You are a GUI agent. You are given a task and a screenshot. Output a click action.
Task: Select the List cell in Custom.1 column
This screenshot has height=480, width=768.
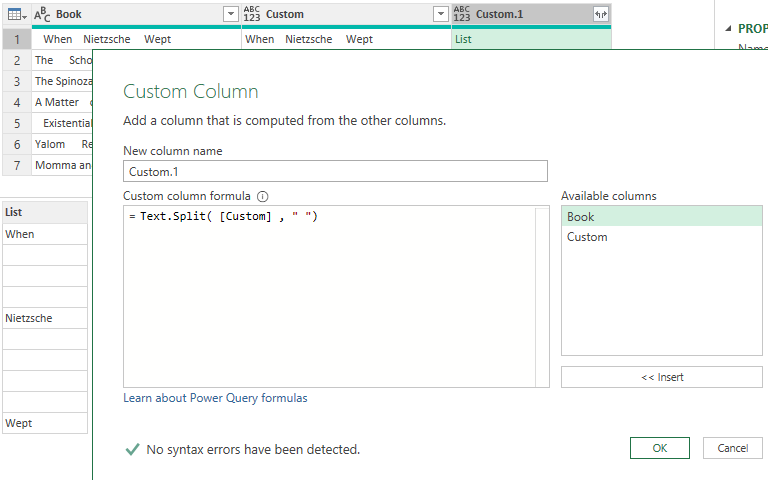point(531,39)
